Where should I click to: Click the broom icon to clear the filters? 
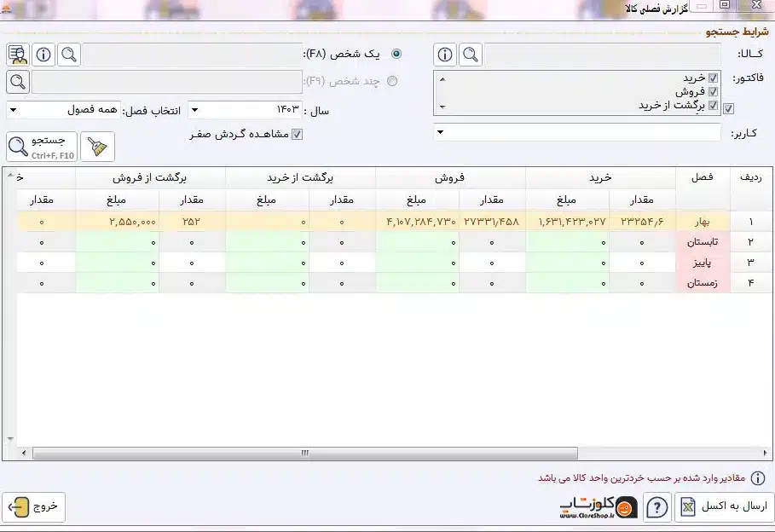click(97, 147)
